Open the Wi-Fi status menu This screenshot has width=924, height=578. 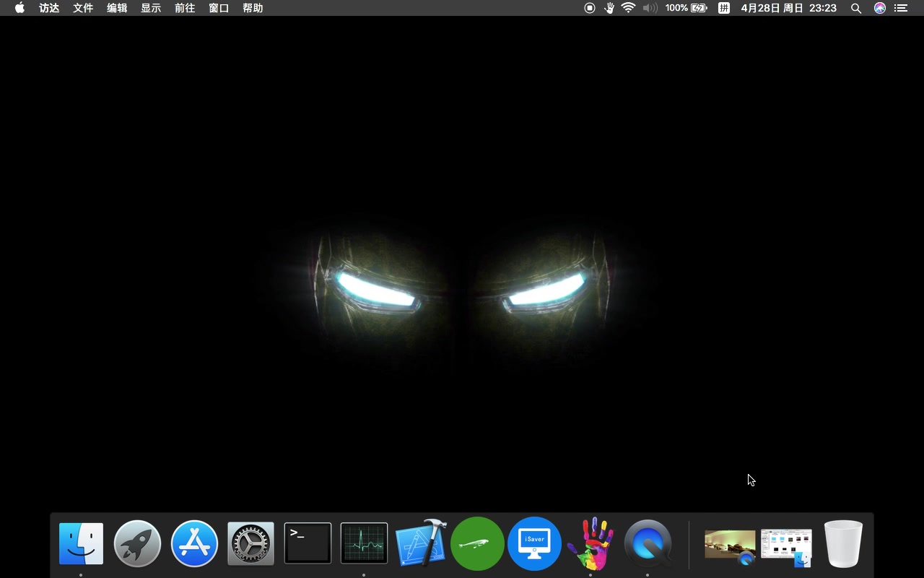(629, 8)
